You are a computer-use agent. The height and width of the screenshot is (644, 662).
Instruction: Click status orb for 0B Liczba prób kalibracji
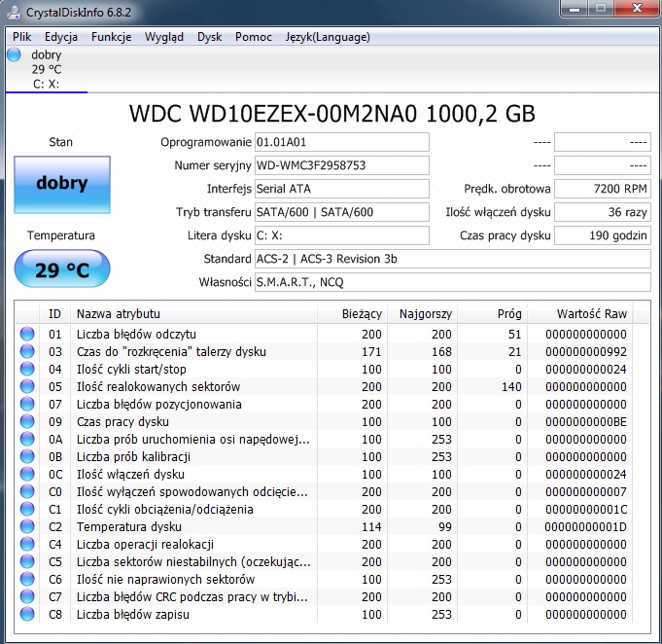pyautogui.click(x=27, y=456)
